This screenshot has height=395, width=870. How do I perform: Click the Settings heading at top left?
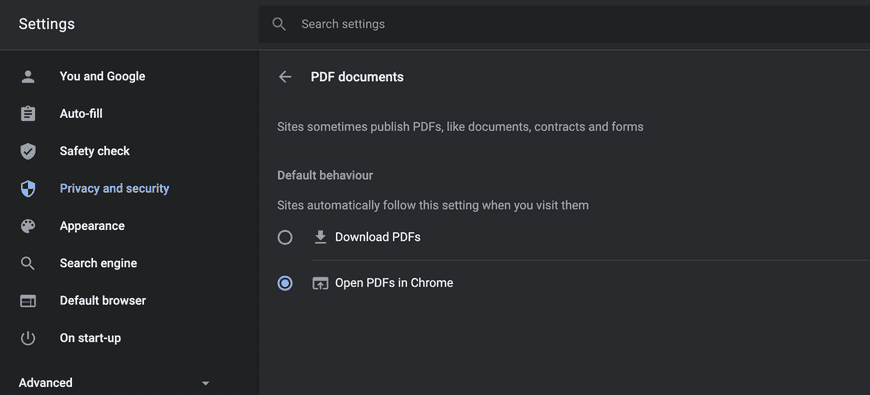[x=47, y=24]
